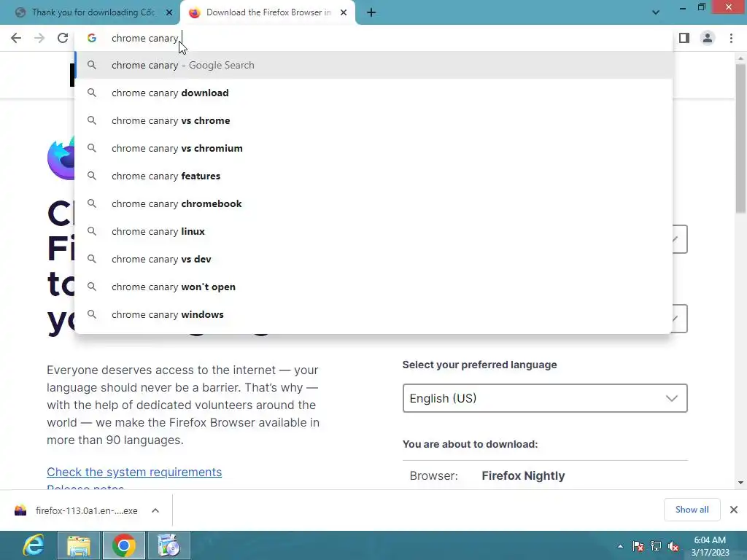747x560 pixels.
Task: Choose the 'chrome canary vs dev' suggestion
Action: [x=374, y=259]
